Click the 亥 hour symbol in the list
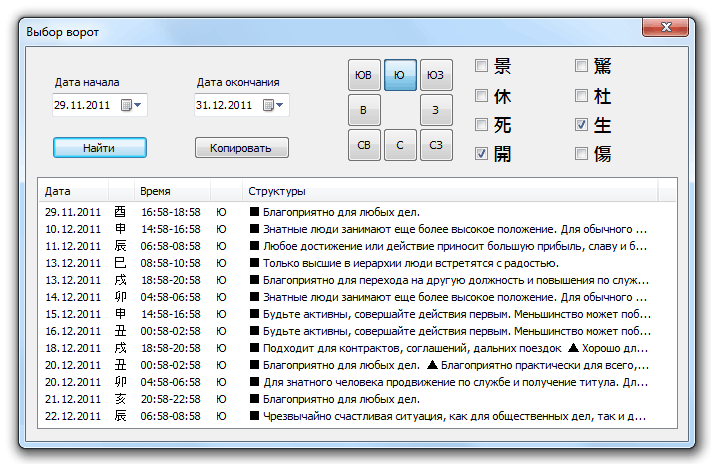The height and width of the screenshot is (466, 713). click(x=120, y=399)
